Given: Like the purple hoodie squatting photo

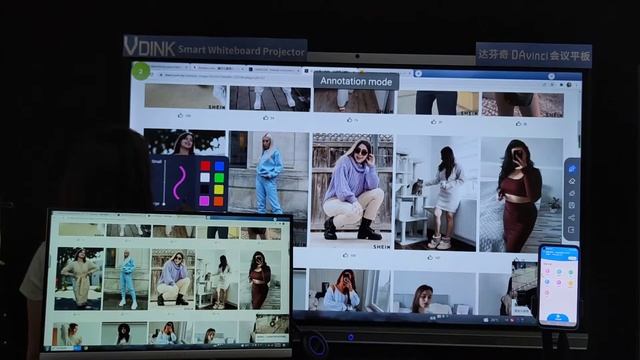Looking at the screenshot, I should point(346,255).
